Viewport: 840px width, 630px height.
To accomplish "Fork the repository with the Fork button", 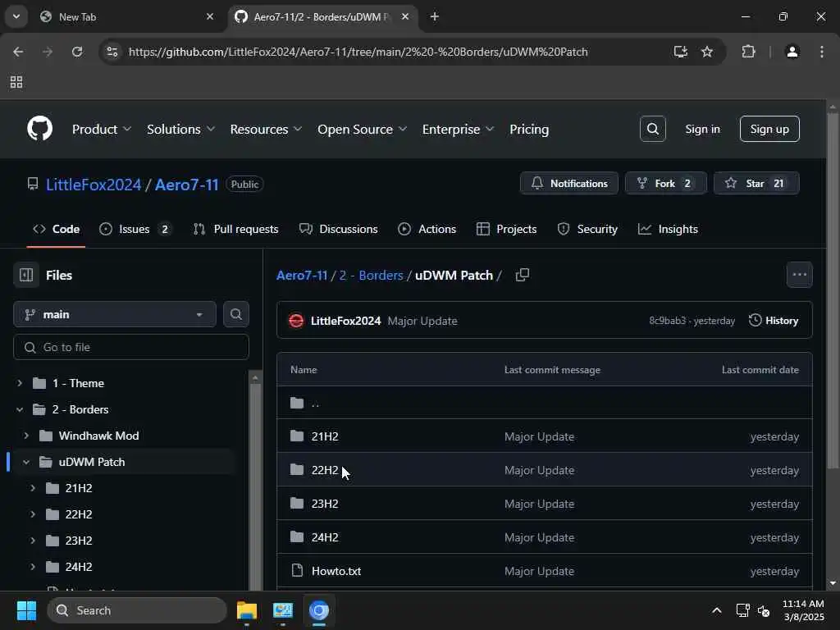I will pyautogui.click(x=666, y=183).
